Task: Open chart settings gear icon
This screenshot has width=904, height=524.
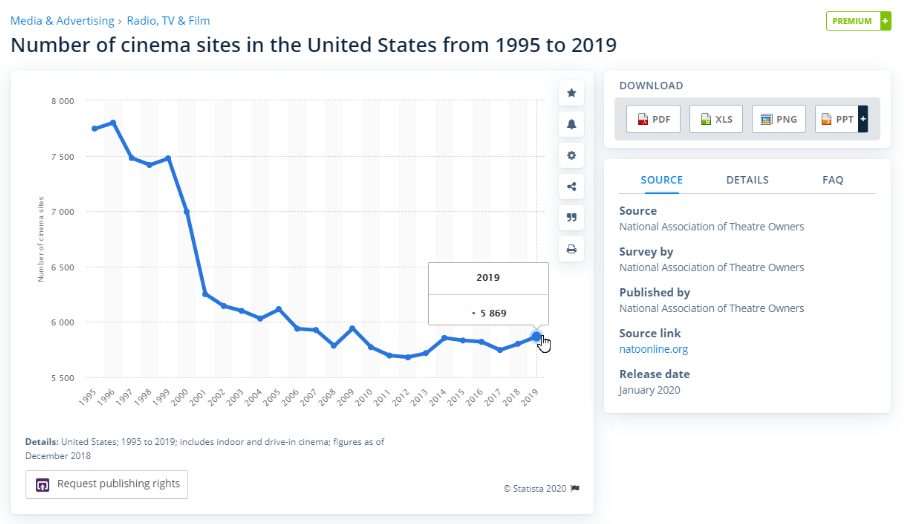Action: (572, 155)
